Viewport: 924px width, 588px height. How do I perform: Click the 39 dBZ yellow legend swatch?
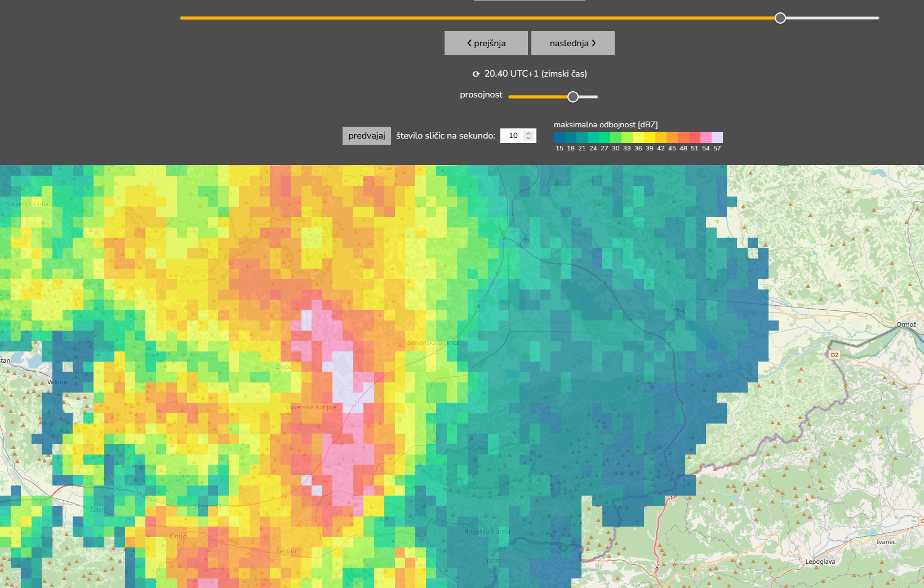[x=650, y=137]
